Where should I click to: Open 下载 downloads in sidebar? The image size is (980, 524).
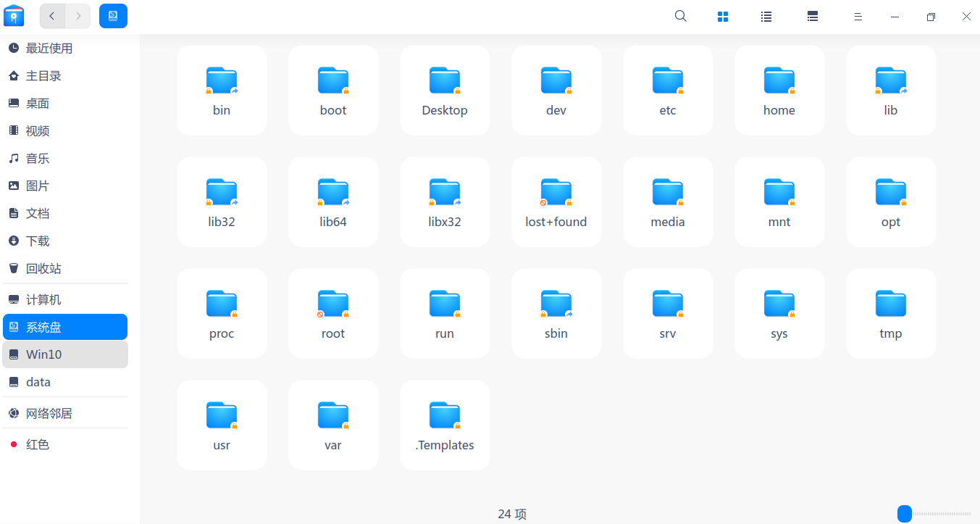38,241
